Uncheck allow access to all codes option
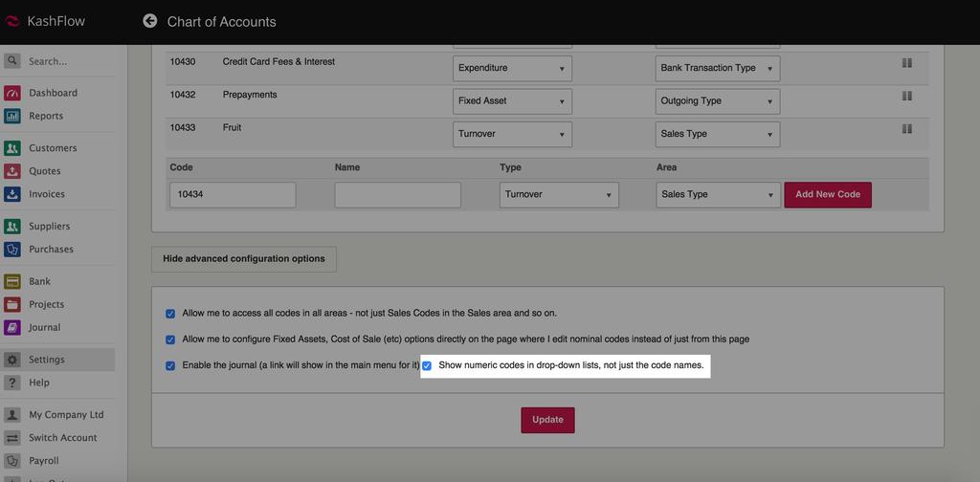The image size is (980, 482). pyautogui.click(x=170, y=313)
